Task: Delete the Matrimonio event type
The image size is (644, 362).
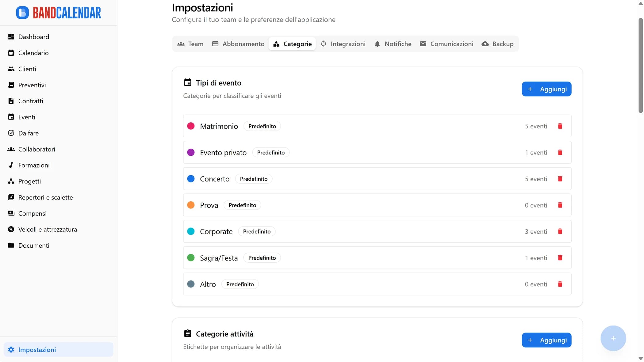Action: pyautogui.click(x=560, y=126)
